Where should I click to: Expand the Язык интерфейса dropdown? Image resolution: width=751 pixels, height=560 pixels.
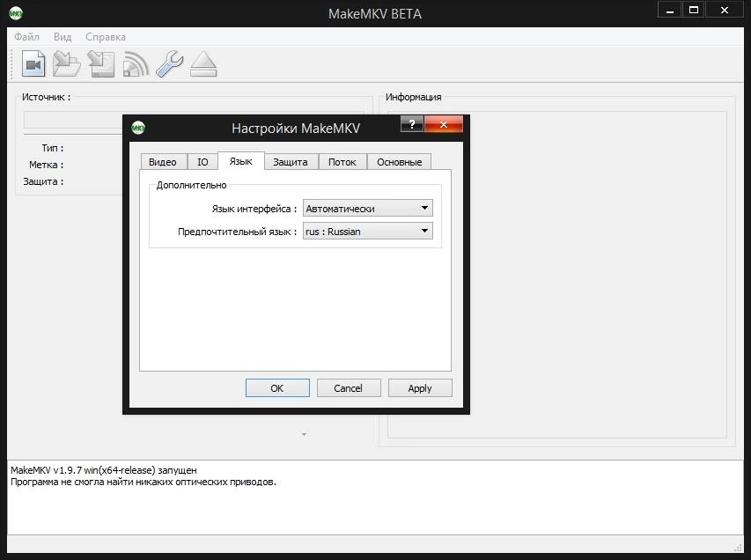(368, 209)
